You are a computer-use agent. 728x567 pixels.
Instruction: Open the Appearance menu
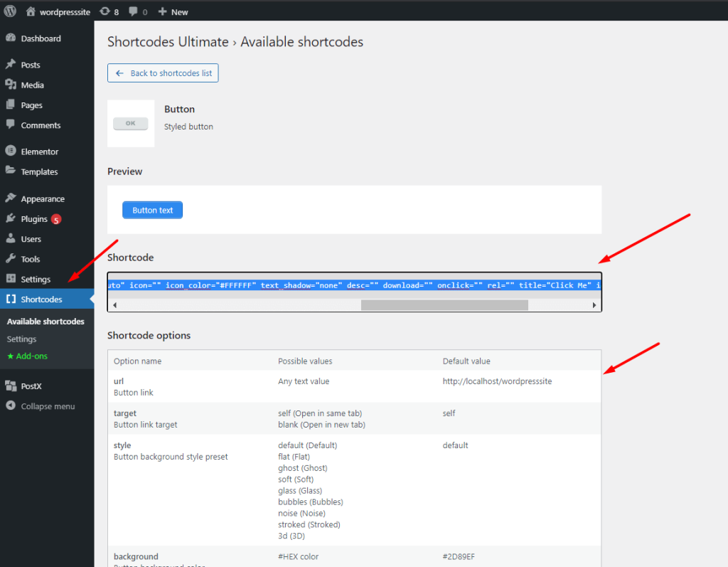[x=42, y=199]
